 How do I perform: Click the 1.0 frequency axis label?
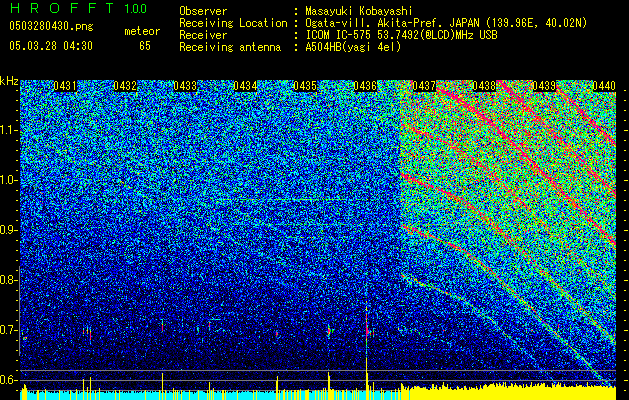pyautogui.click(x=8, y=180)
